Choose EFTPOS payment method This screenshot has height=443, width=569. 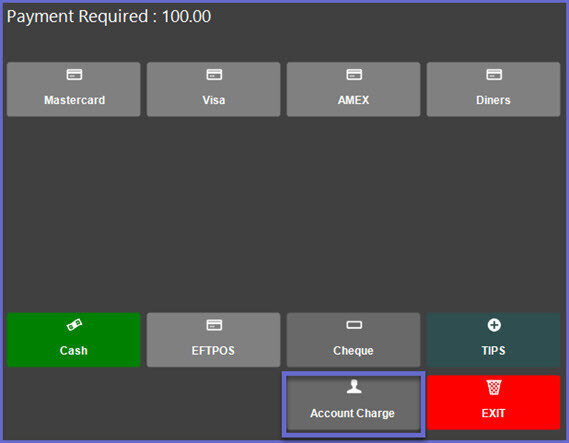click(x=214, y=340)
